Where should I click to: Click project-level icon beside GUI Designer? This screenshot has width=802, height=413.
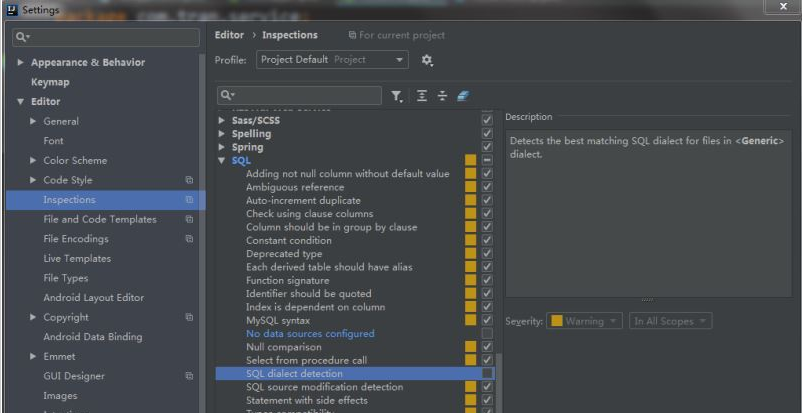coord(189,376)
